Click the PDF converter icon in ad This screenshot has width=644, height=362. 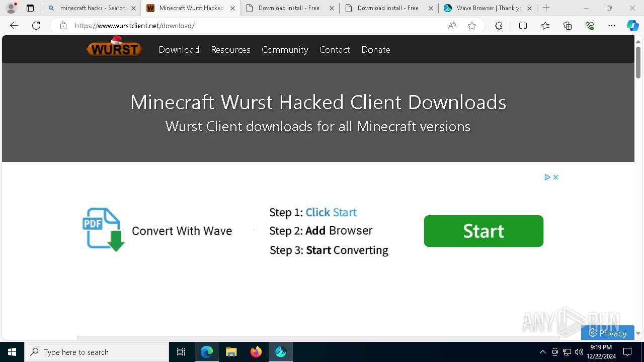tap(103, 230)
